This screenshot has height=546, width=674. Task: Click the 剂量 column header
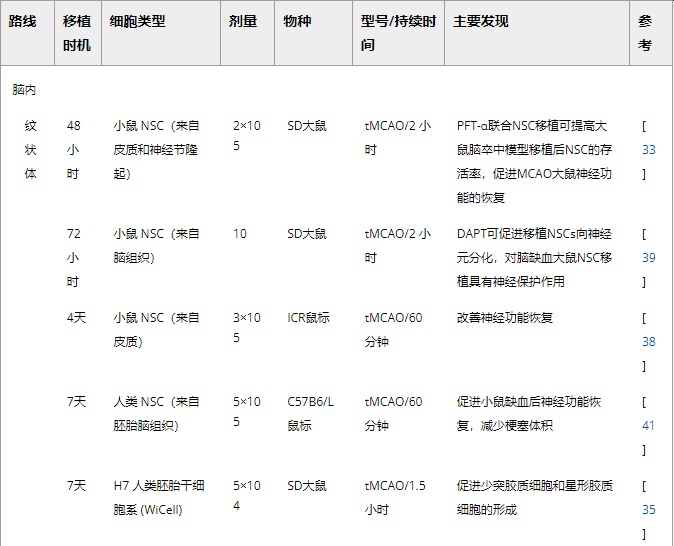coord(244,22)
